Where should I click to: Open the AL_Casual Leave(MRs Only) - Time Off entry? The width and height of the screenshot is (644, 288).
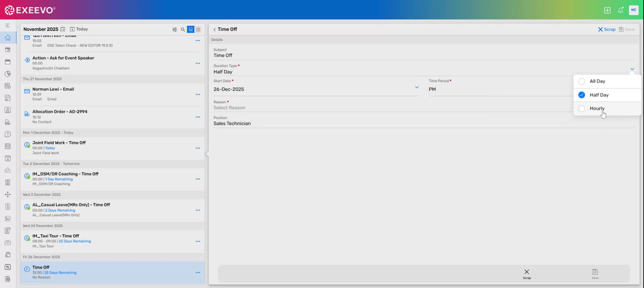click(x=112, y=210)
